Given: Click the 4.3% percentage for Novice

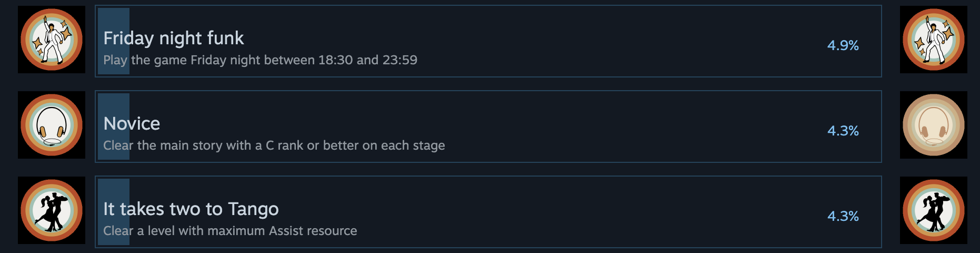Looking at the screenshot, I should [843, 131].
